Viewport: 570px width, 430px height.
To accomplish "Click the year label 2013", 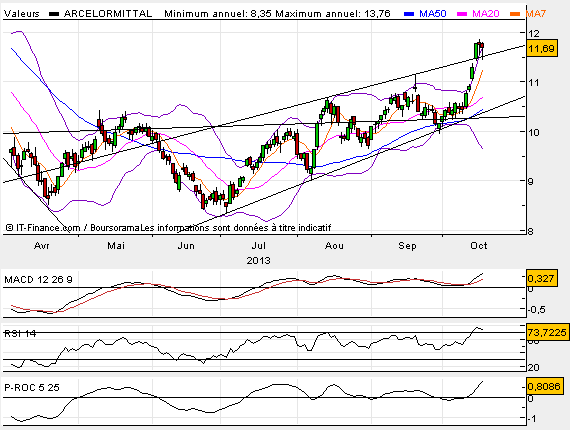I will coord(258,261).
